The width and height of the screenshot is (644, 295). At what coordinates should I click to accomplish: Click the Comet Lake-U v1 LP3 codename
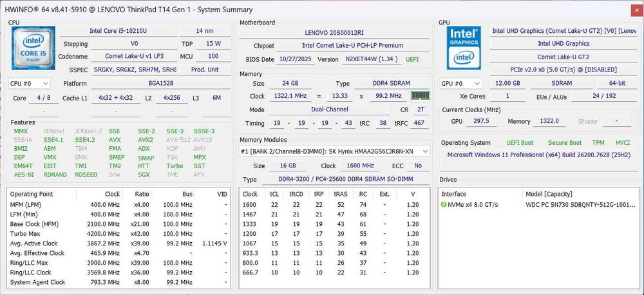[x=134, y=56]
